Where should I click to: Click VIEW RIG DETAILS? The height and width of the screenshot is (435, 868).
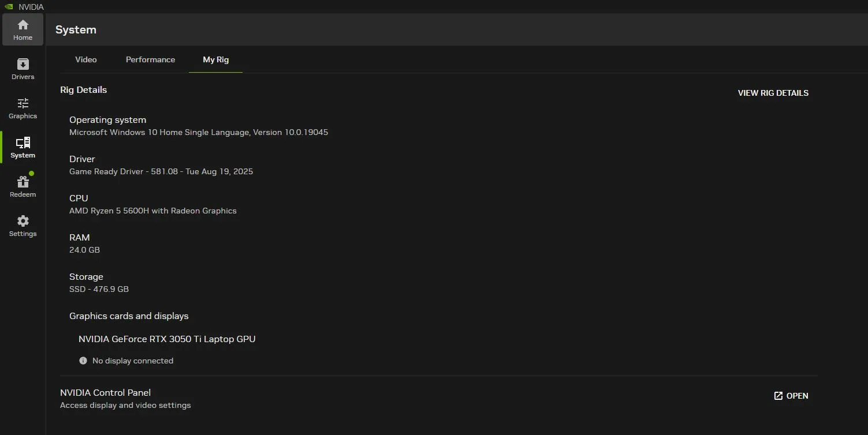(773, 93)
